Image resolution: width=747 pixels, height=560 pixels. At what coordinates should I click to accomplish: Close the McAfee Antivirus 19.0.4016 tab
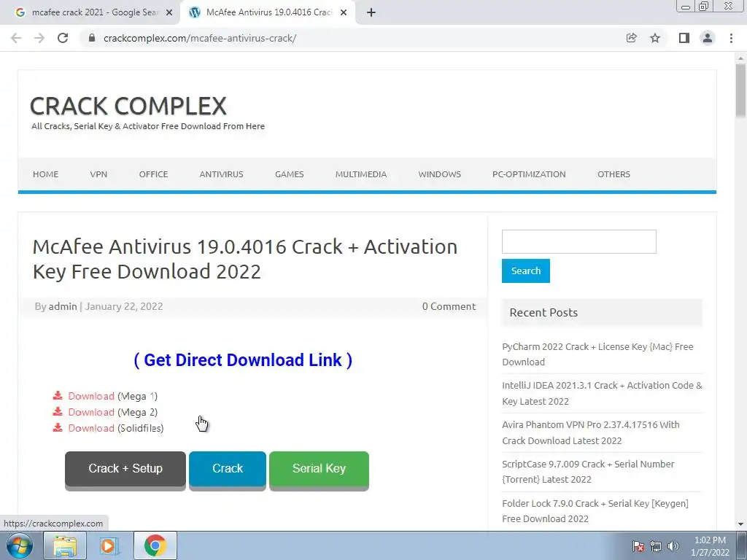(344, 13)
